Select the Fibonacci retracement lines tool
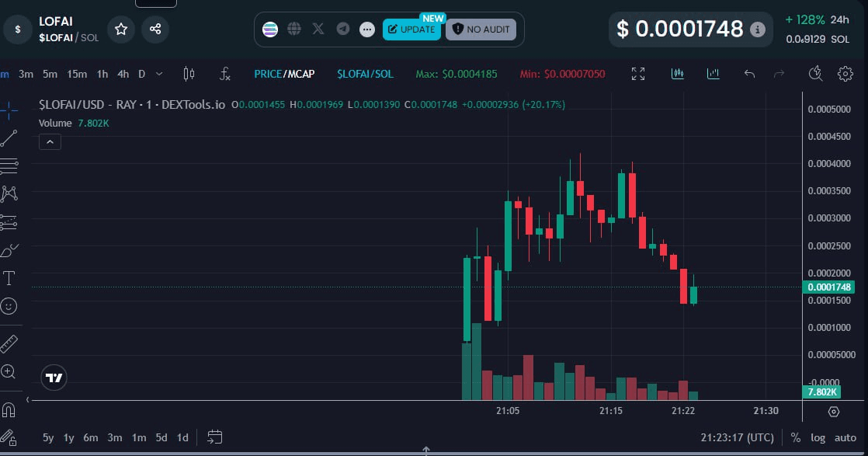Image resolution: width=868 pixels, height=456 pixels. point(9,166)
